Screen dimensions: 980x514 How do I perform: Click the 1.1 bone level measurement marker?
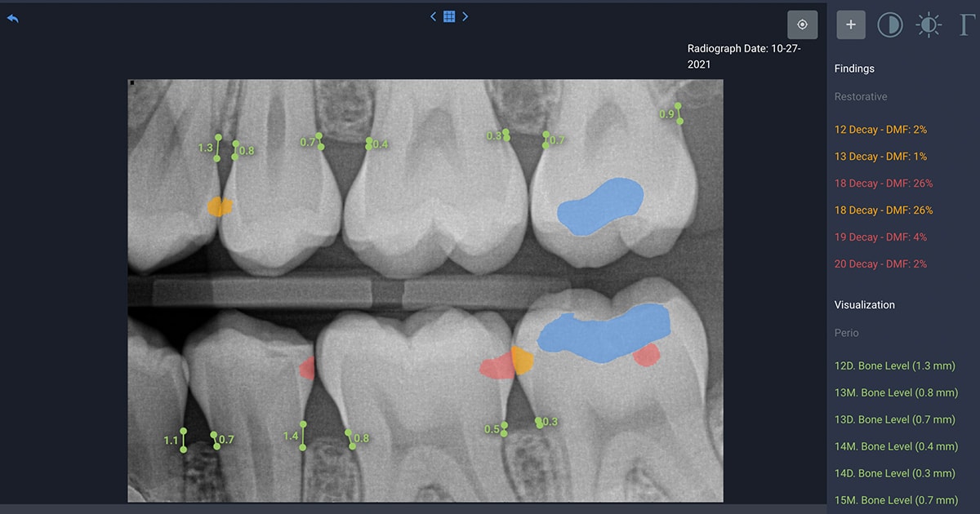click(x=176, y=441)
